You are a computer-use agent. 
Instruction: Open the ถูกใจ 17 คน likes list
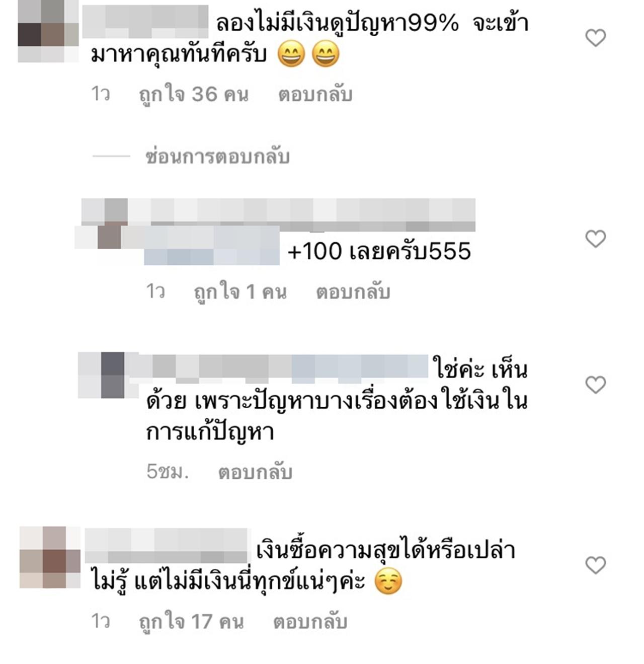192,622
